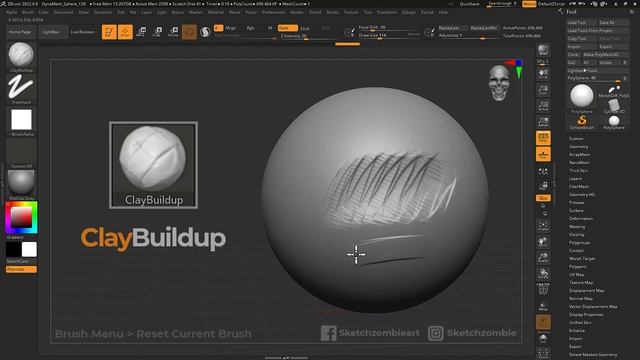640x360 pixels.
Task: Toggle the Zadd button
Action: (x=287, y=28)
